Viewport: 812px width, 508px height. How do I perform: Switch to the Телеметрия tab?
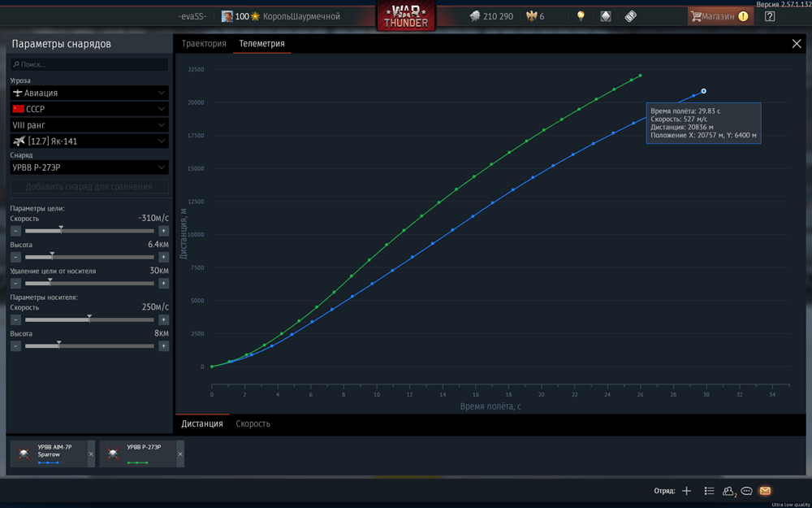(261, 44)
